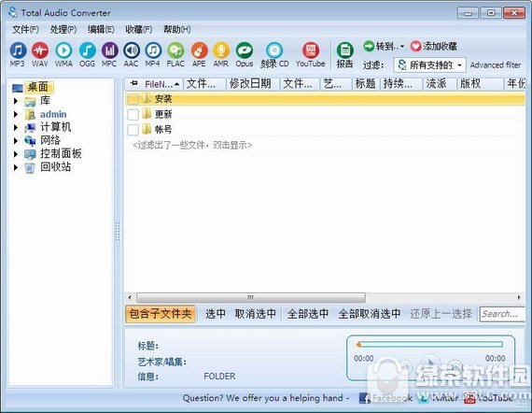Focus the Search input box
The image size is (532, 413).
[x=502, y=314]
